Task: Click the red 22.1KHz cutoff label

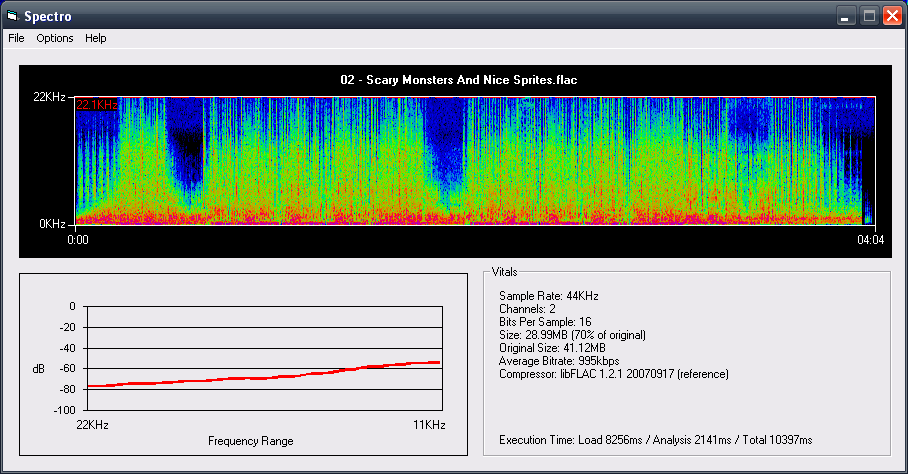Action: coord(98,105)
